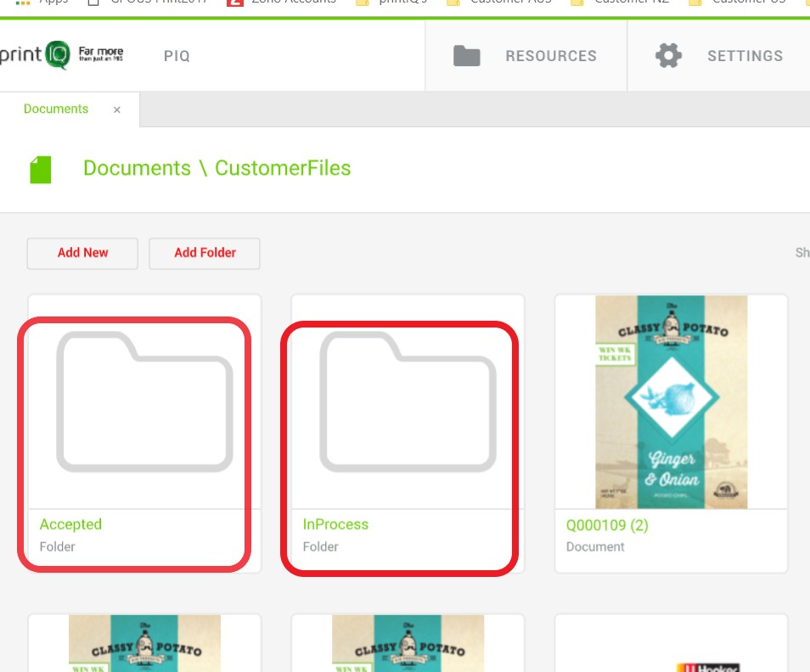The height and width of the screenshot is (672, 810).
Task: Open the RESOURCES menu
Action: click(551, 56)
